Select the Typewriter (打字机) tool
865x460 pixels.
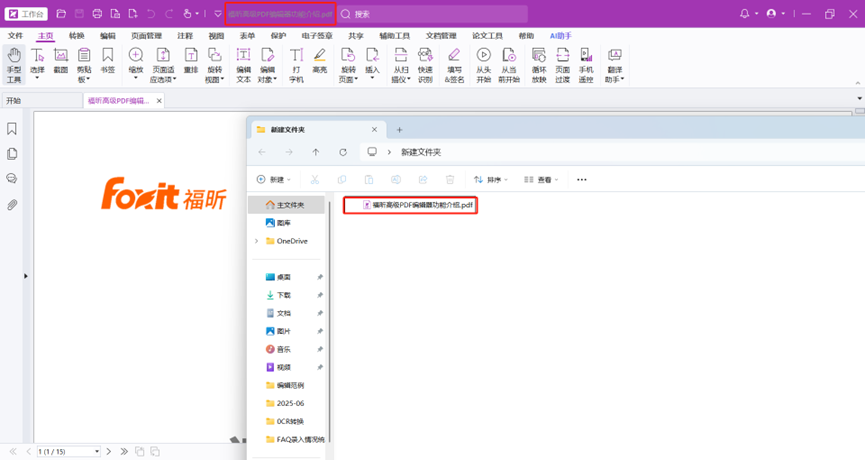point(296,65)
